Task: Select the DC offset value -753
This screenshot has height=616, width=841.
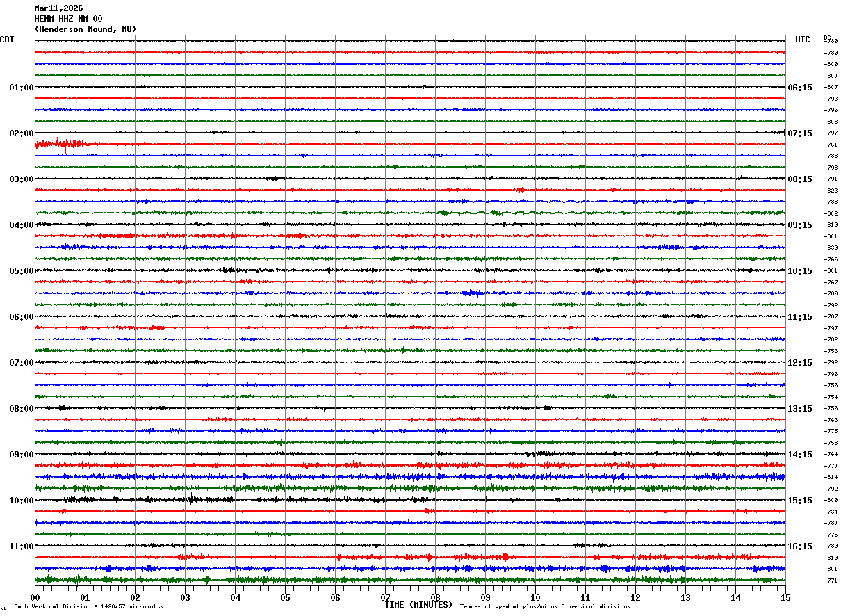Action: [831, 351]
